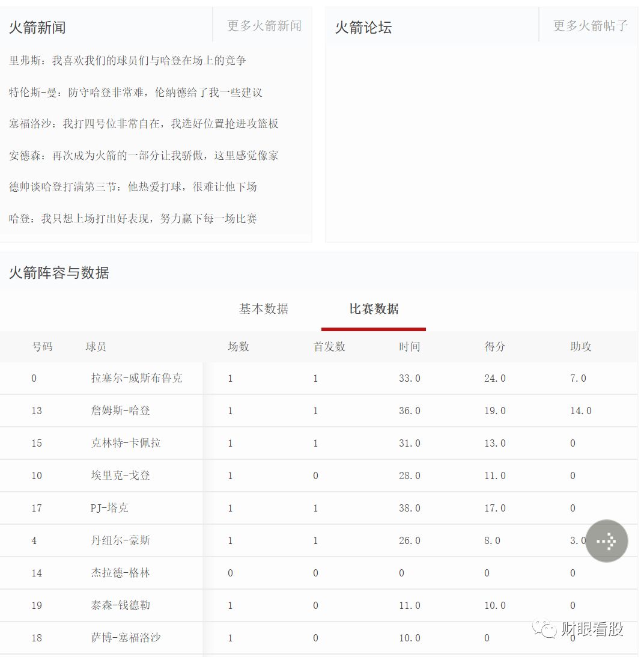644x657 pixels.
Task: Click the 号码 column header
Action: (x=42, y=347)
